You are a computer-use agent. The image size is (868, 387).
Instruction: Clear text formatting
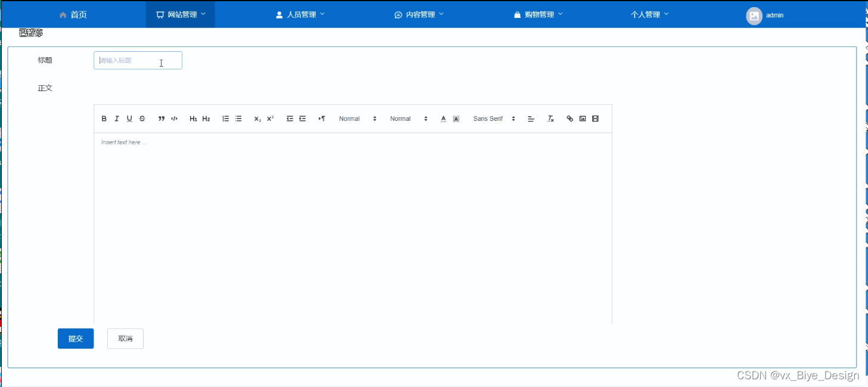pos(551,118)
